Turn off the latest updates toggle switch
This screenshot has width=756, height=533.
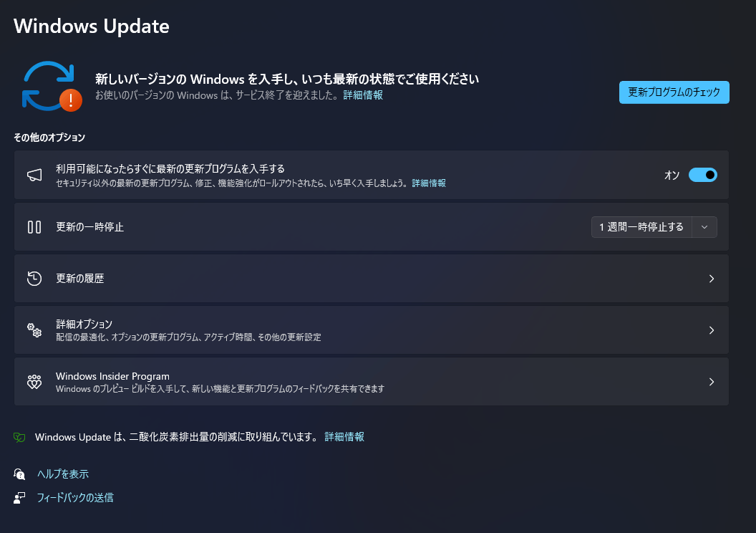[702, 175]
